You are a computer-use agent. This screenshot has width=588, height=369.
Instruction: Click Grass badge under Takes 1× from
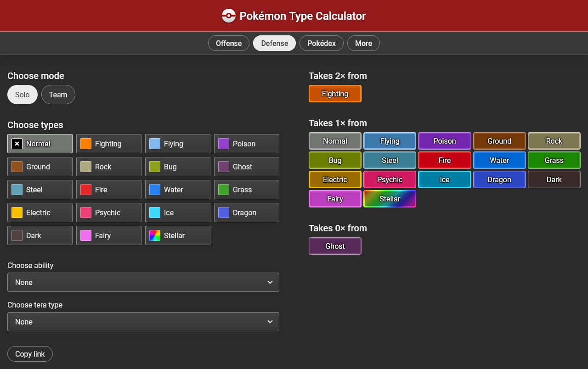[554, 160]
